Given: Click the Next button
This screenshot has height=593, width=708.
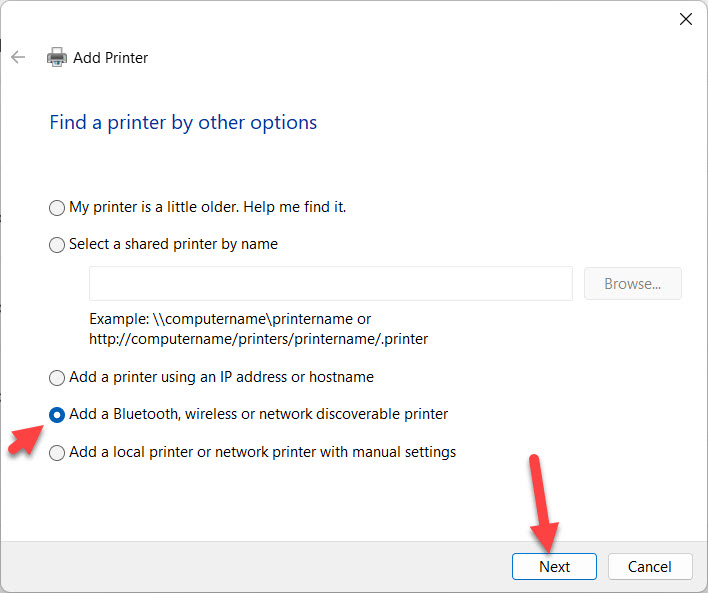Looking at the screenshot, I should (x=554, y=566).
